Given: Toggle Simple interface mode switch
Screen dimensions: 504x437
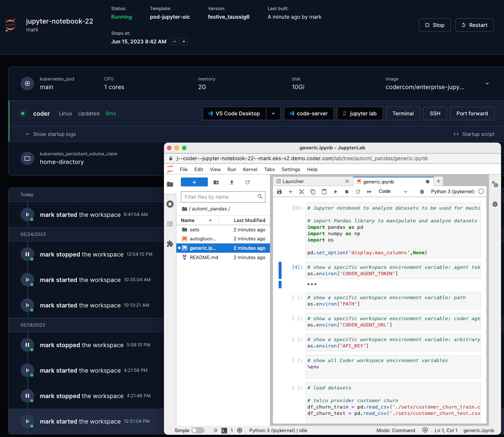Looking at the screenshot, I should pos(198,430).
